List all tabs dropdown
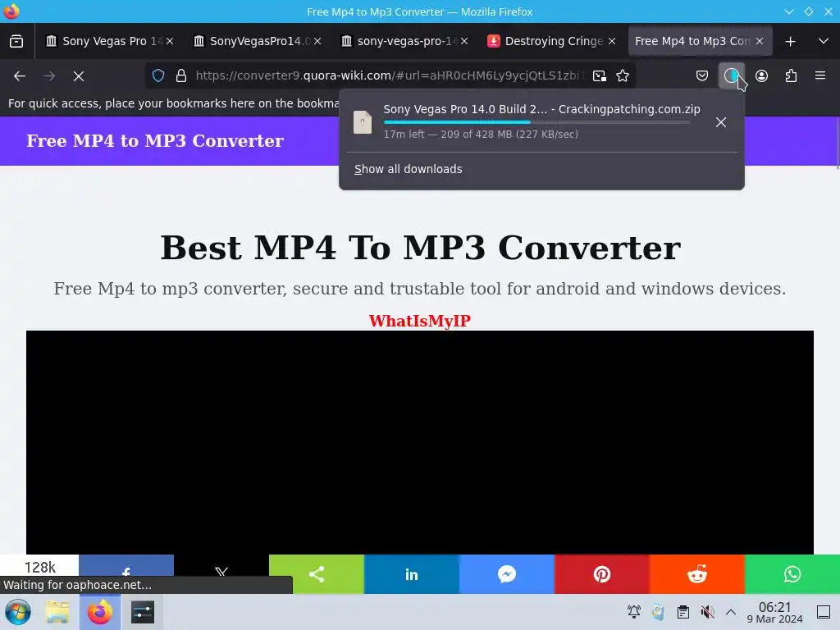Screen dimensions: 840x630 (824, 41)
